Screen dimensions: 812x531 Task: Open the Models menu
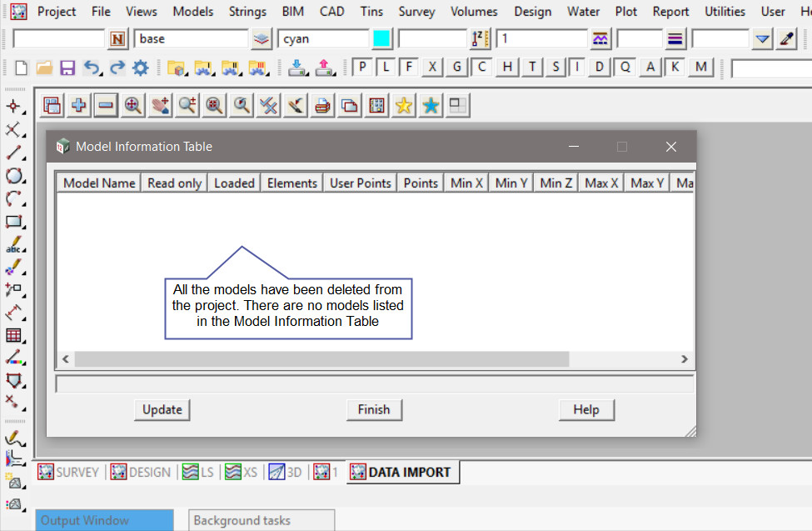[x=192, y=12]
